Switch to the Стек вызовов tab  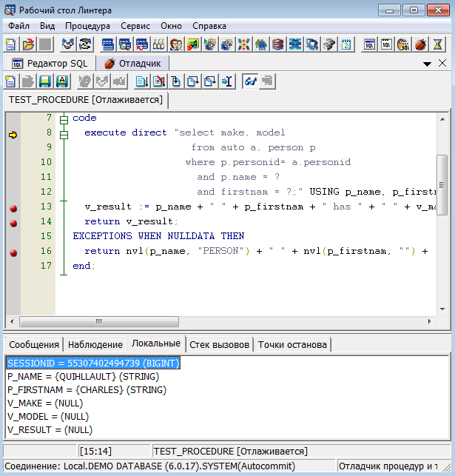coord(218,344)
